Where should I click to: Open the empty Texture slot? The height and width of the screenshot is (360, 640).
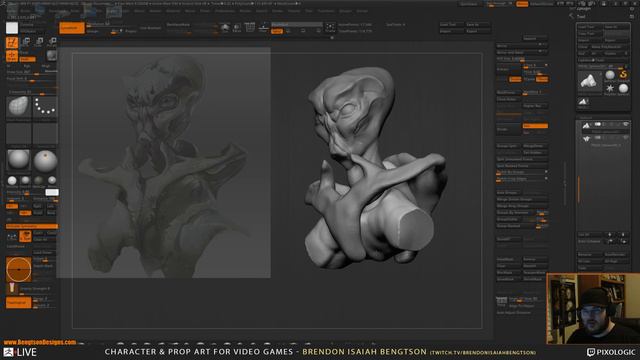click(x=45, y=133)
